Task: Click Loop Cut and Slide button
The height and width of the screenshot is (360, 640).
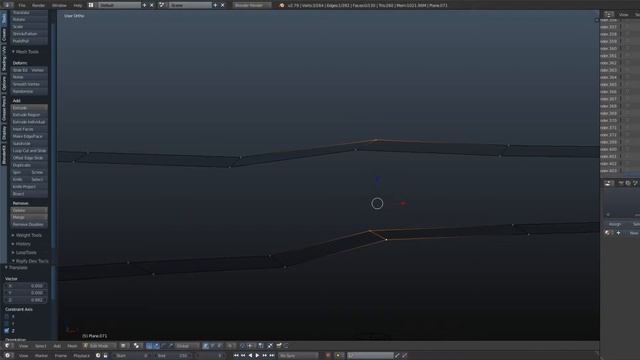Action: [x=29, y=151]
